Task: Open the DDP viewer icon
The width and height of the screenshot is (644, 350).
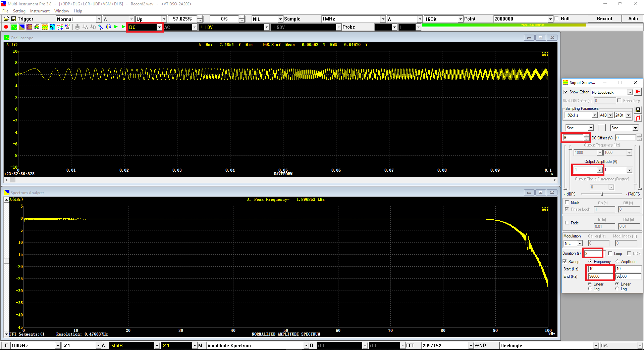Action: tap(68, 27)
